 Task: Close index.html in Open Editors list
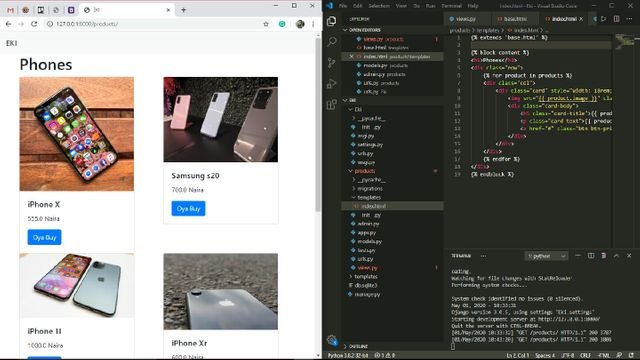click(351, 56)
